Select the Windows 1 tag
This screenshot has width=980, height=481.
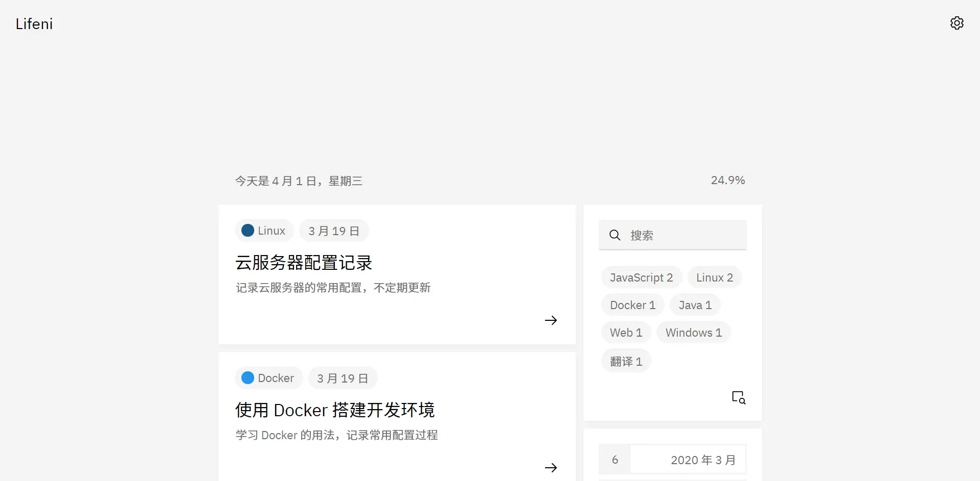pos(693,332)
